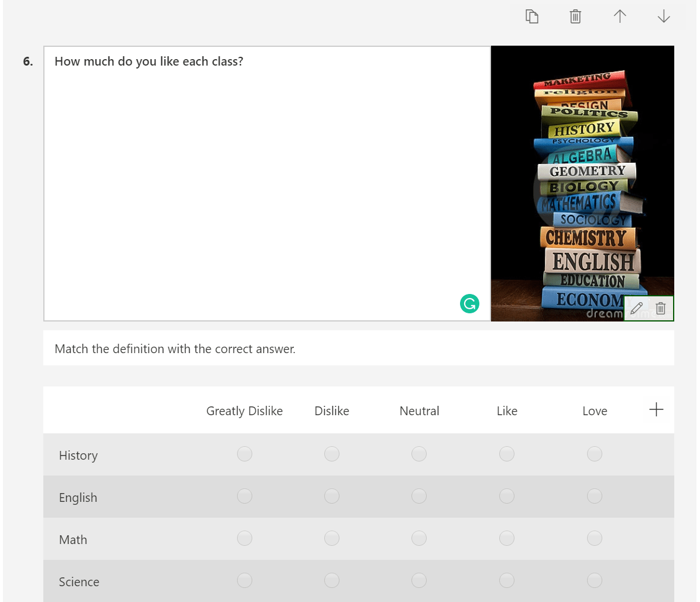Click the question number 6 label

28,61
